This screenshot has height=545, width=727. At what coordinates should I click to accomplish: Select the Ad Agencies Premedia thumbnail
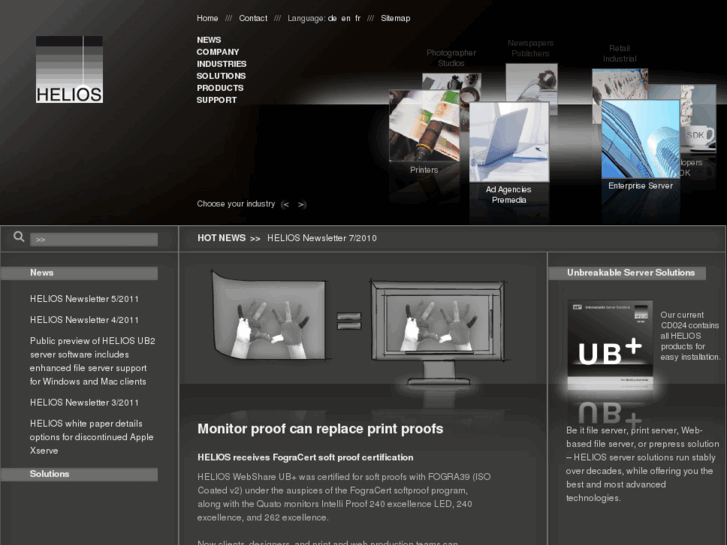509,142
